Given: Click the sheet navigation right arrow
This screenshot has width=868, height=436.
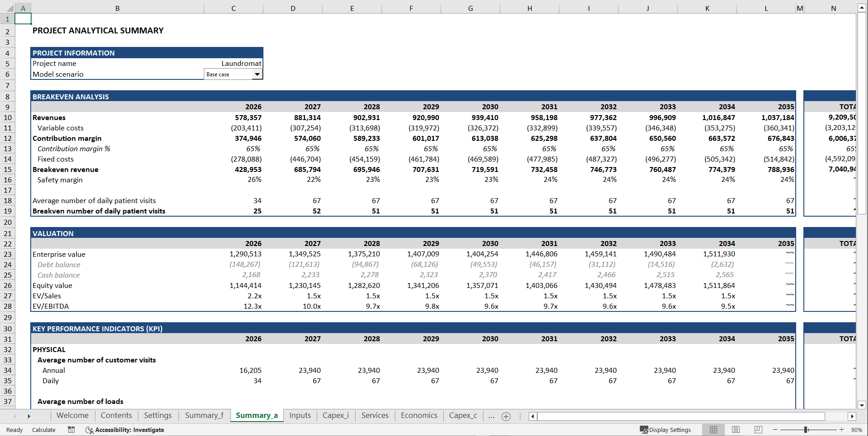Looking at the screenshot, I should coord(29,416).
